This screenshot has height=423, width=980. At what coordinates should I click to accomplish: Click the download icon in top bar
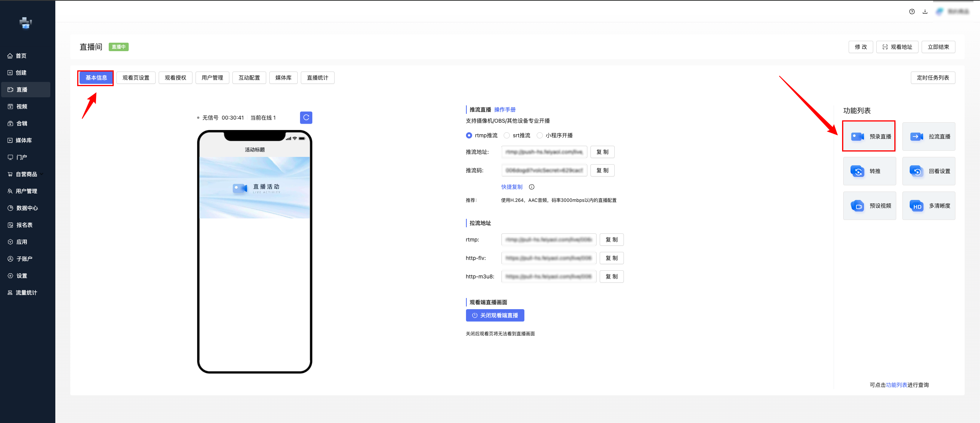(925, 12)
